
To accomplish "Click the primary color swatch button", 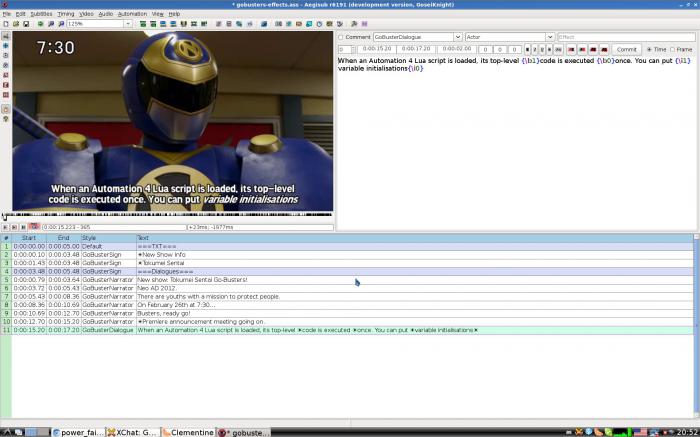I will pos(571,49).
